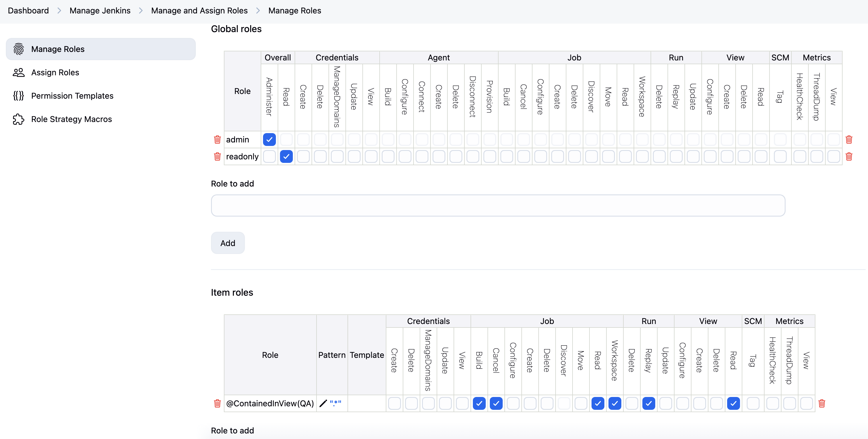Remove @ContainedInView(QA) role with left trash icon
The image size is (868, 439).
point(217,403)
